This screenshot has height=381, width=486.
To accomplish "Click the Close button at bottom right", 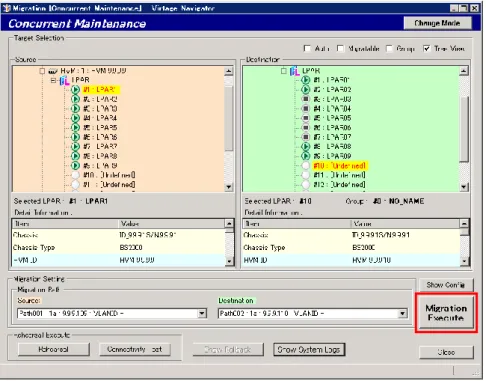I will (446, 352).
